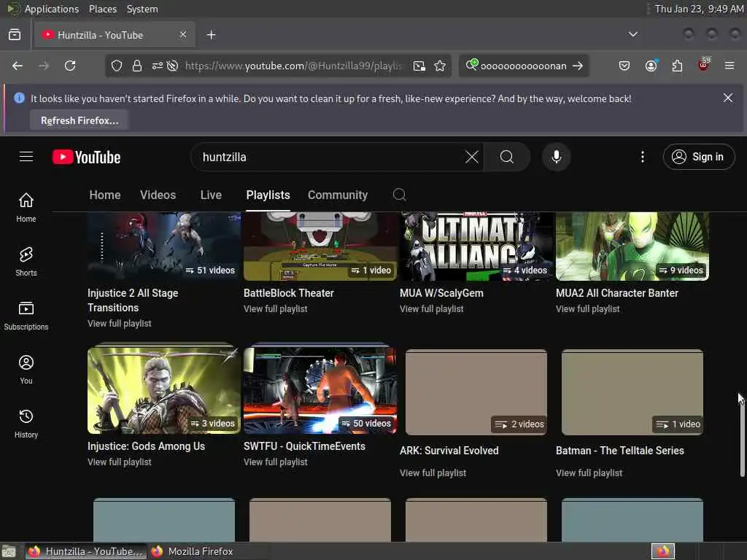Image resolution: width=747 pixels, height=560 pixels.
Task: Open the YouTube hamburger guide menu
Action: (x=26, y=157)
